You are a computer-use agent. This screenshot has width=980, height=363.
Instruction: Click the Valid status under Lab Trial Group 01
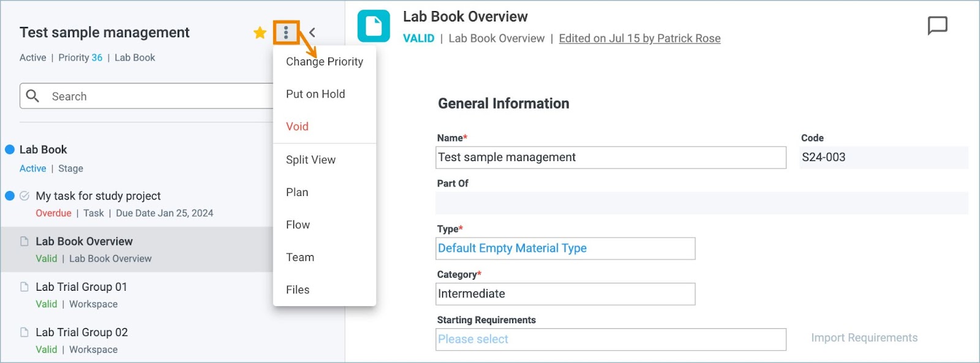click(x=46, y=304)
